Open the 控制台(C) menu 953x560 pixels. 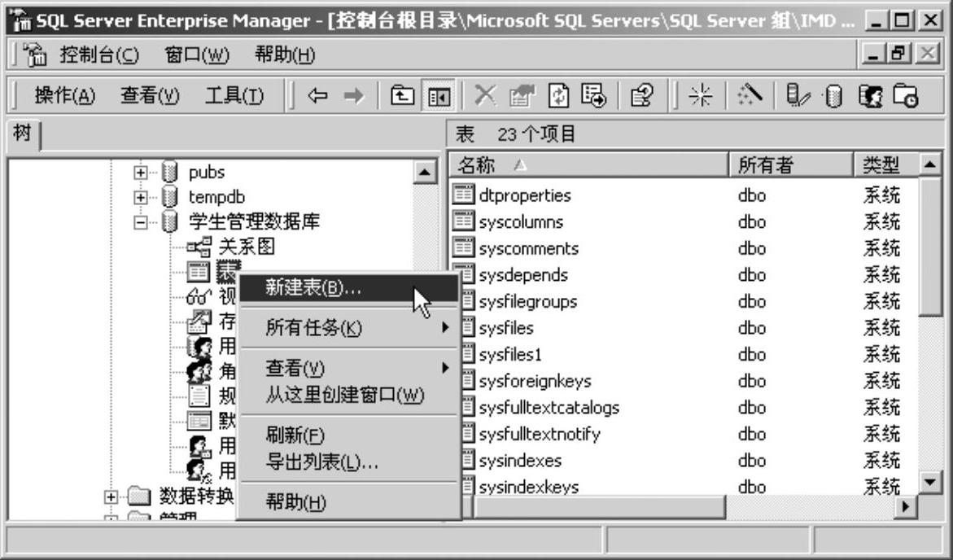click(99, 55)
